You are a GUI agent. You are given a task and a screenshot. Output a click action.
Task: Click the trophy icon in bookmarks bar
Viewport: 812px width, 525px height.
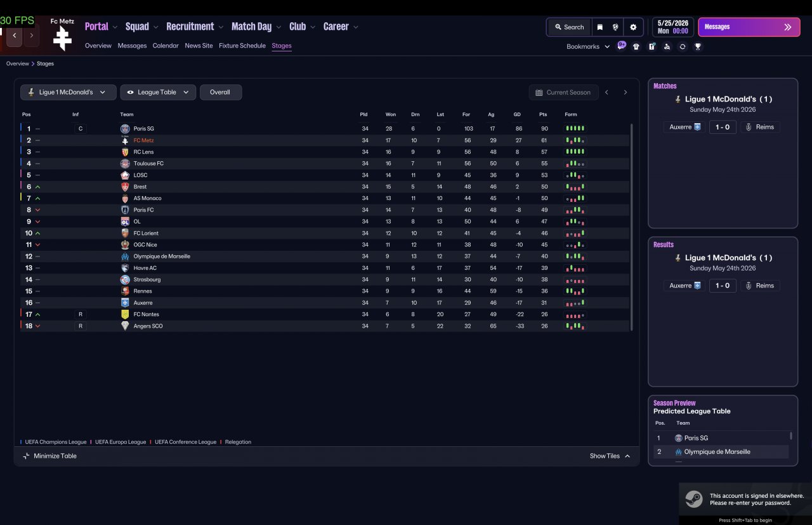(698, 46)
